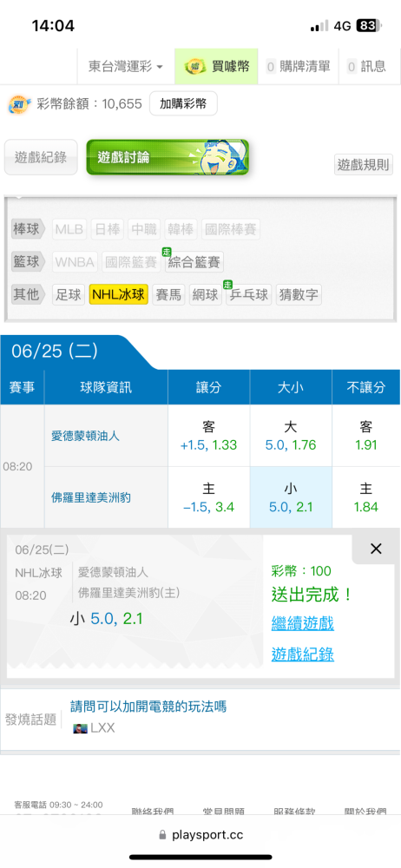Open the green 遊戲討論 banner
The height and width of the screenshot is (868, 401).
click(168, 158)
